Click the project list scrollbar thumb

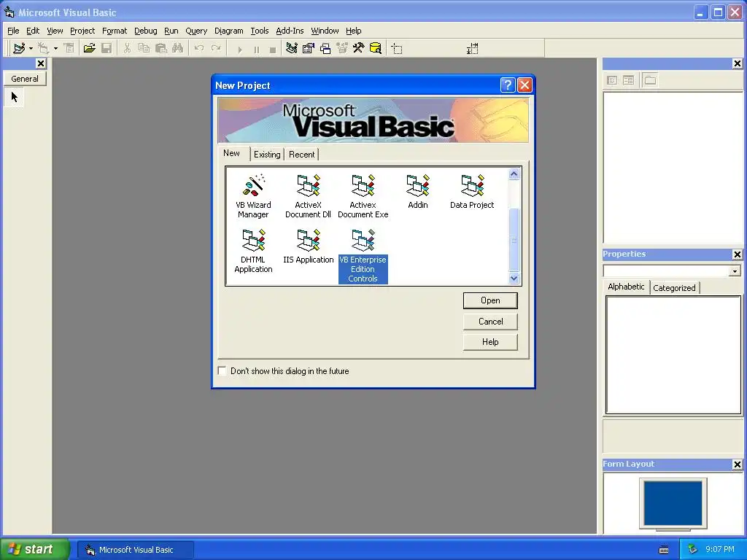pyautogui.click(x=514, y=240)
